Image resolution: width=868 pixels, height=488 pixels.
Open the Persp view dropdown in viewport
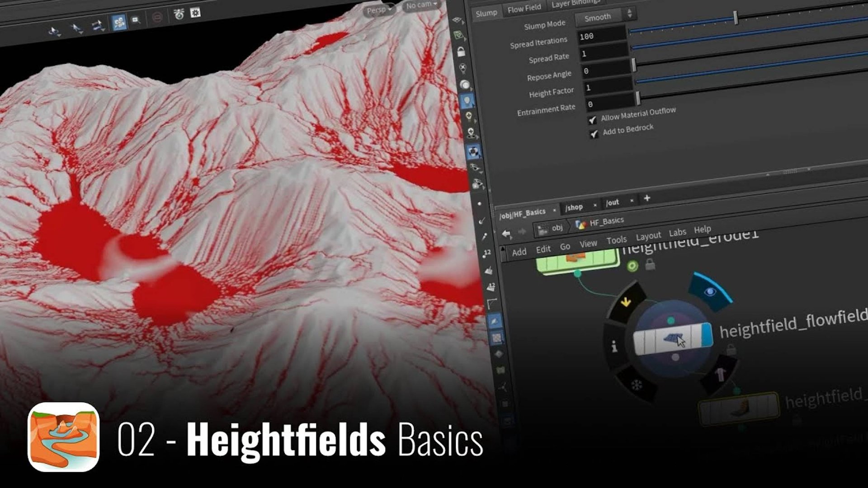tap(378, 9)
